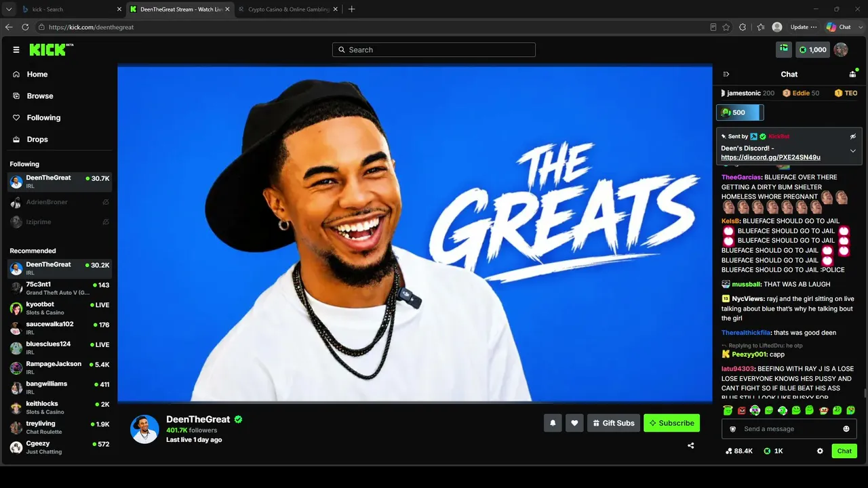The width and height of the screenshot is (868, 488).
Task: Open recommended channel RampageJackson
Action: 60,368
